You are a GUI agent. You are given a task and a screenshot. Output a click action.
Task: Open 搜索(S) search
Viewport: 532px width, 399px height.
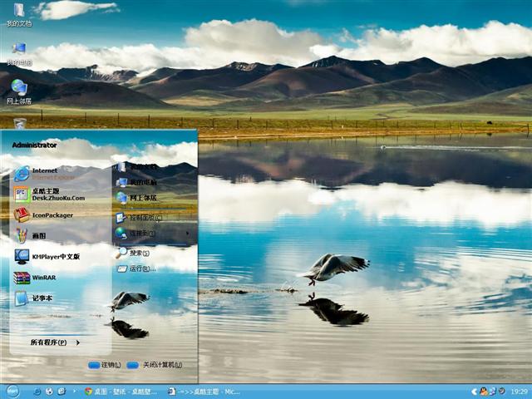pyautogui.click(x=133, y=253)
